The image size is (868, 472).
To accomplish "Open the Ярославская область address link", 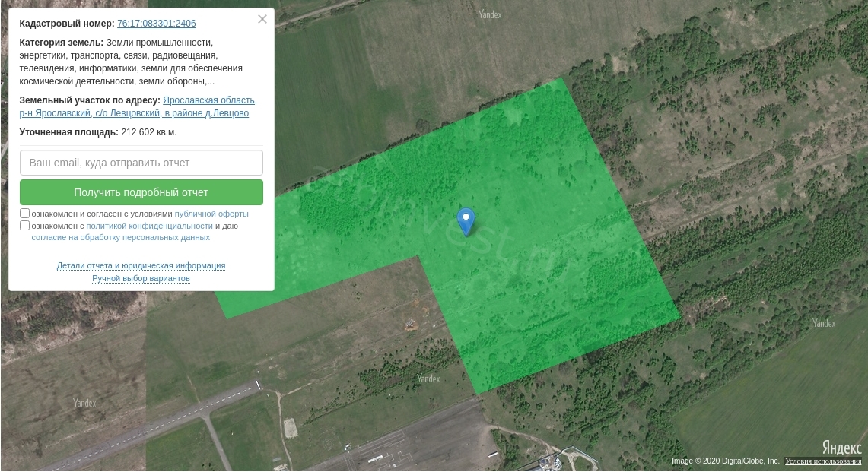I will (x=209, y=100).
